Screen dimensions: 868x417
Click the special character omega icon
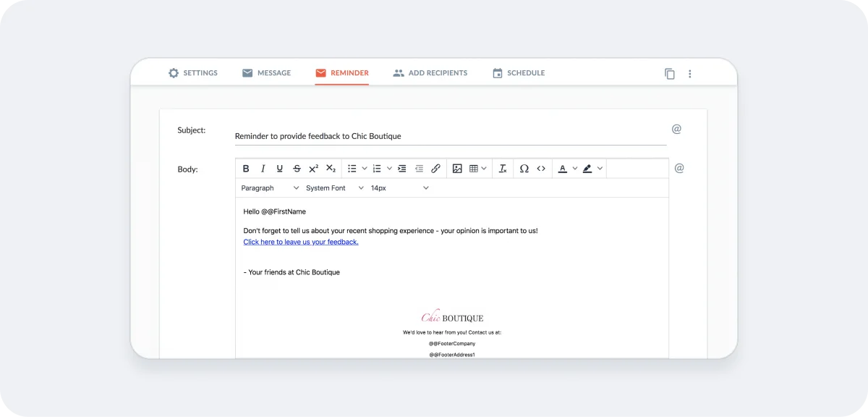point(524,168)
